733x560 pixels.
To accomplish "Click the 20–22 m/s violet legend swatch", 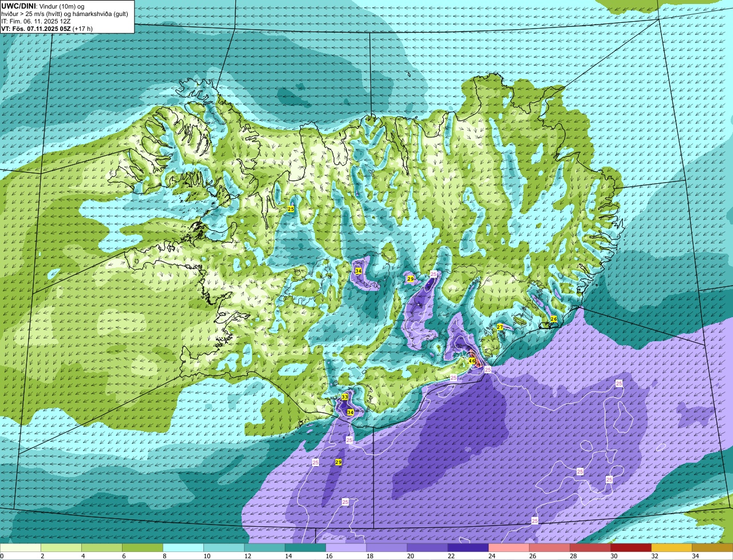I will (427, 548).
